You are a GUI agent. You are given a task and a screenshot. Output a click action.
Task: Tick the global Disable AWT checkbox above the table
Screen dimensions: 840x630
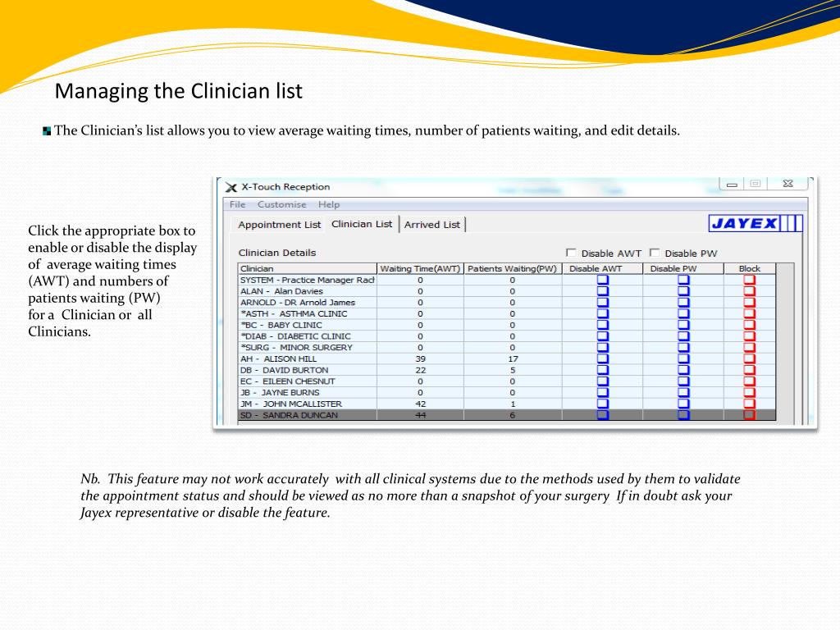coord(571,253)
